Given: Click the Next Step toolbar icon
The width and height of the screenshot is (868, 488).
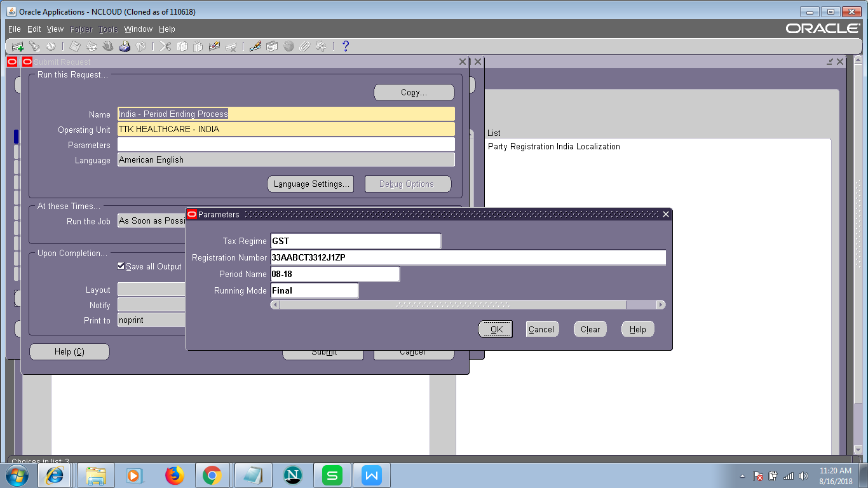Looking at the screenshot, I should tap(92, 46).
